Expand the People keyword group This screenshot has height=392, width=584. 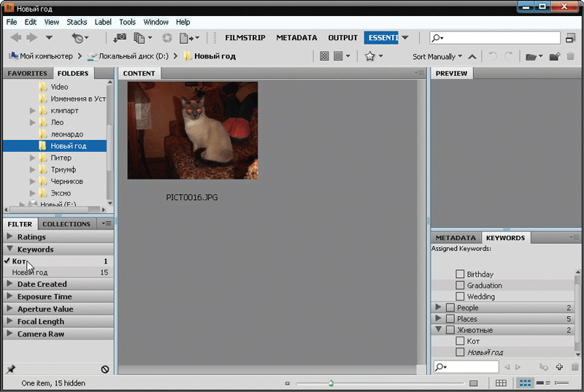point(438,308)
